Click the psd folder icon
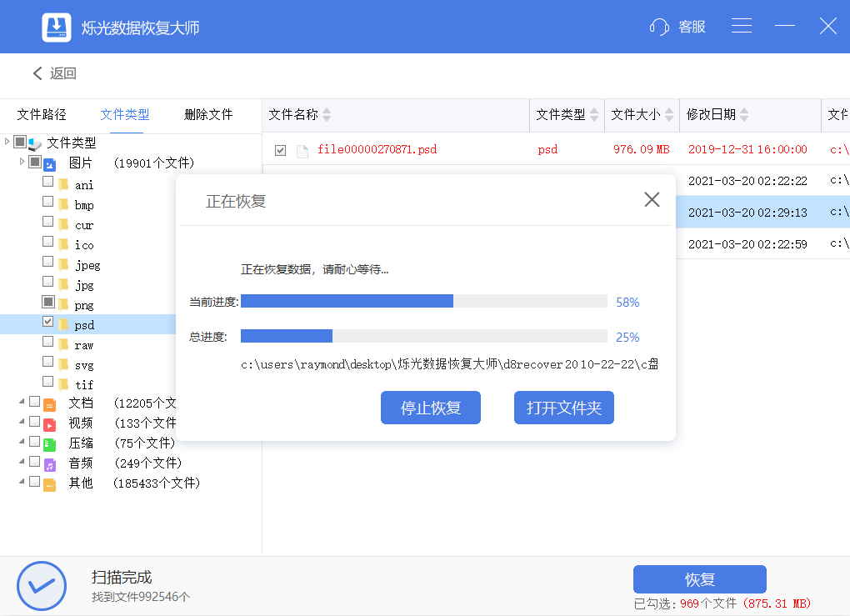The width and height of the screenshot is (850, 616). 63,325
